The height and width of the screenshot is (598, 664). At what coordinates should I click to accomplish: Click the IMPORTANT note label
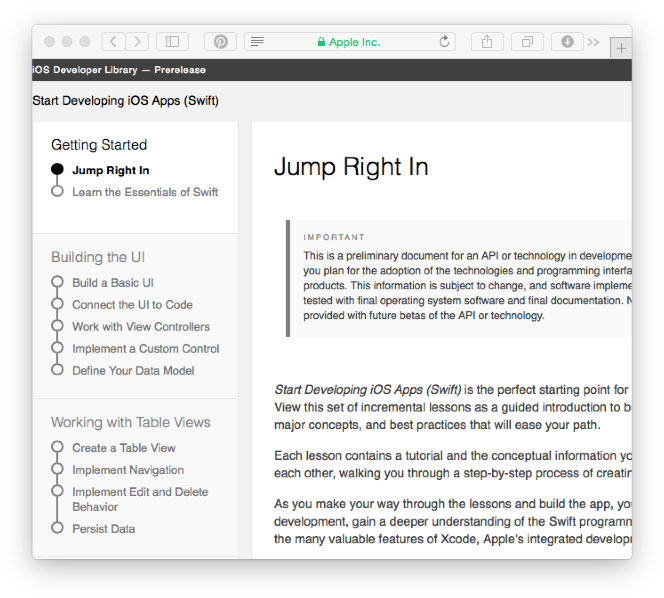(334, 237)
